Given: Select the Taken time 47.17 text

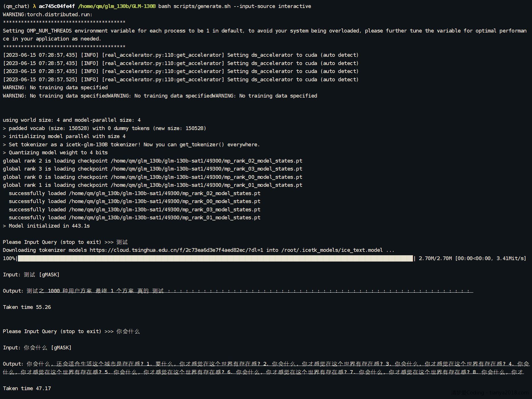Looking at the screenshot, I should click(x=27, y=388).
